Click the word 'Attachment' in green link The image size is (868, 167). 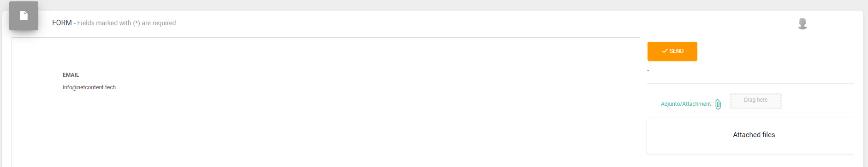pyautogui.click(x=696, y=104)
